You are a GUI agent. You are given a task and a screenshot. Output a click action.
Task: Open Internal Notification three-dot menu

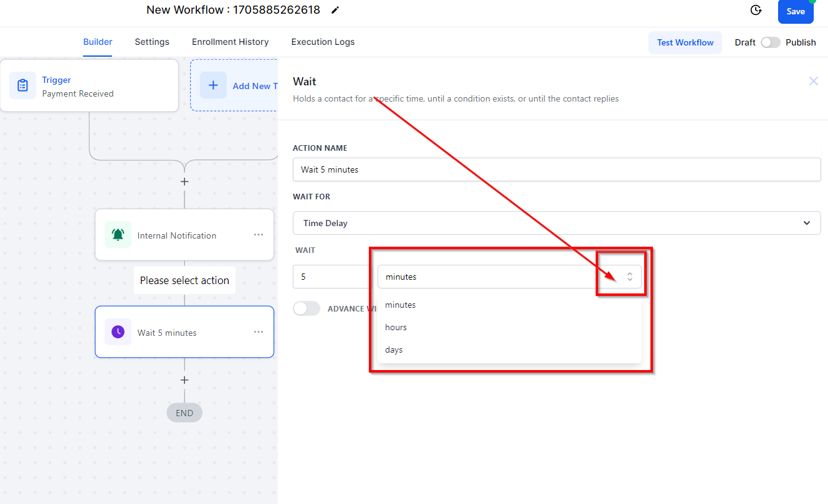point(259,235)
